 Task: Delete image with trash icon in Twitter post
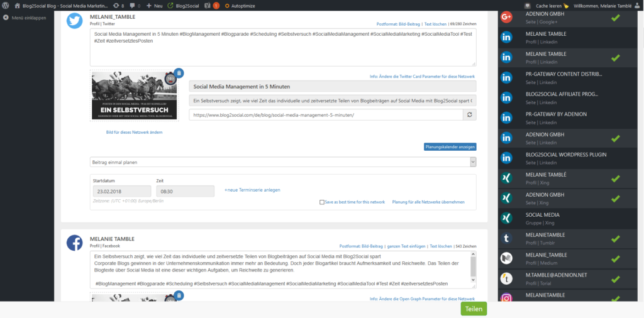point(179,73)
